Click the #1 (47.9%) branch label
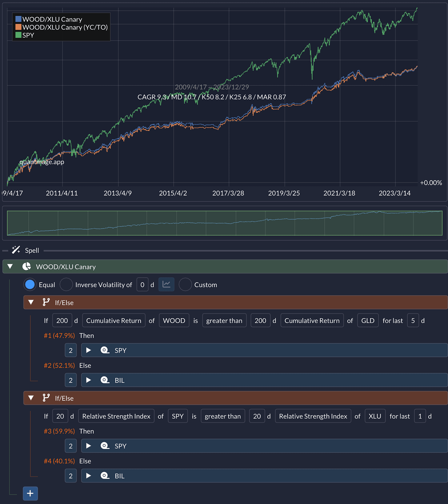Viewport: 448px width, 504px height. coord(59,335)
